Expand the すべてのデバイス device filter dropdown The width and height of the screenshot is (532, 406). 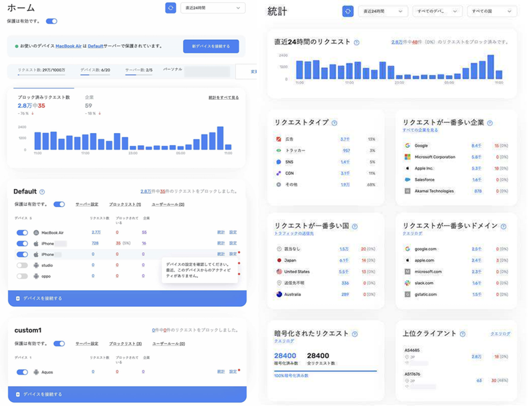point(438,11)
